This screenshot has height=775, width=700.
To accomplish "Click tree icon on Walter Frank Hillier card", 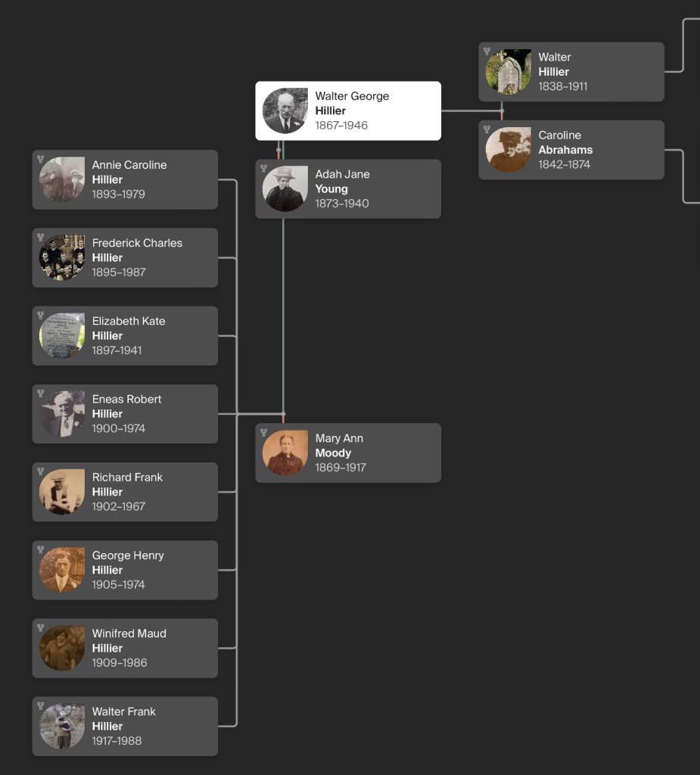I will (x=41, y=705).
